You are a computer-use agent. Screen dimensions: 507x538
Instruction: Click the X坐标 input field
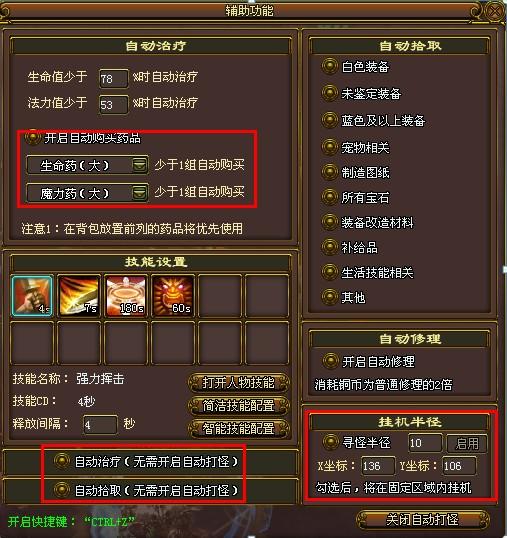click(378, 466)
